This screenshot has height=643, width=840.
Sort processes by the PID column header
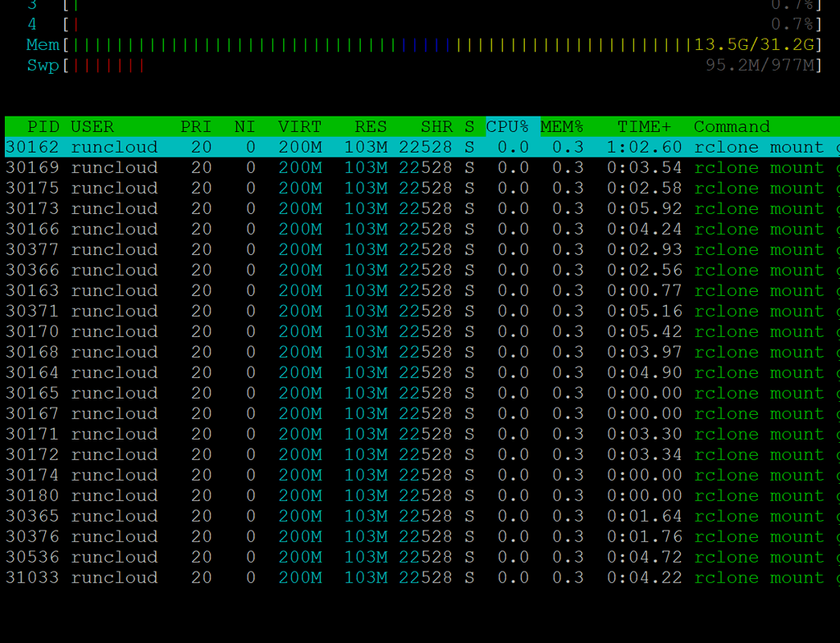[x=43, y=127]
